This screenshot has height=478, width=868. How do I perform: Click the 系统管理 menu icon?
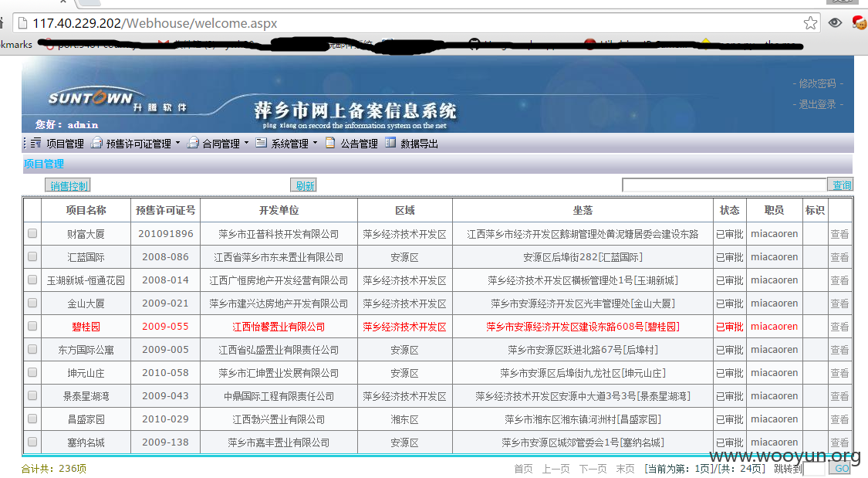(x=262, y=143)
